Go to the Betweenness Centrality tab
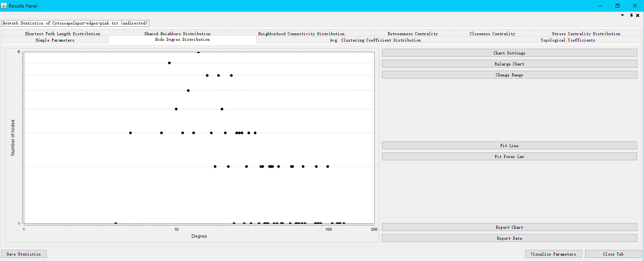Image resolution: width=644 pixels, height=262 pixels. point(412,34)
